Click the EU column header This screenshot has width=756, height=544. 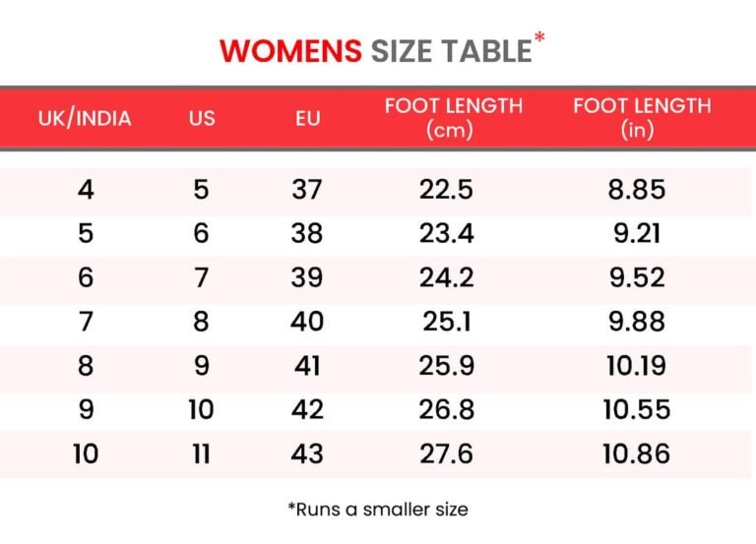(x=307, y=119)
